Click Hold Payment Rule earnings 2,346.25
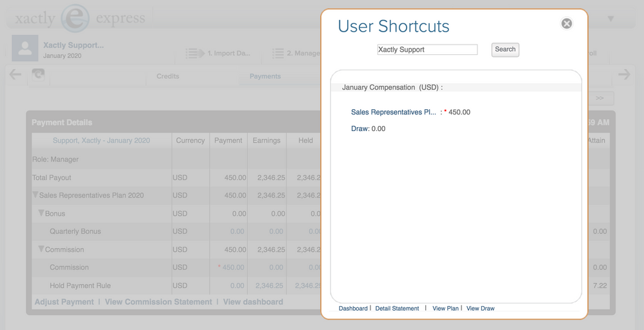 click(269, 285)
